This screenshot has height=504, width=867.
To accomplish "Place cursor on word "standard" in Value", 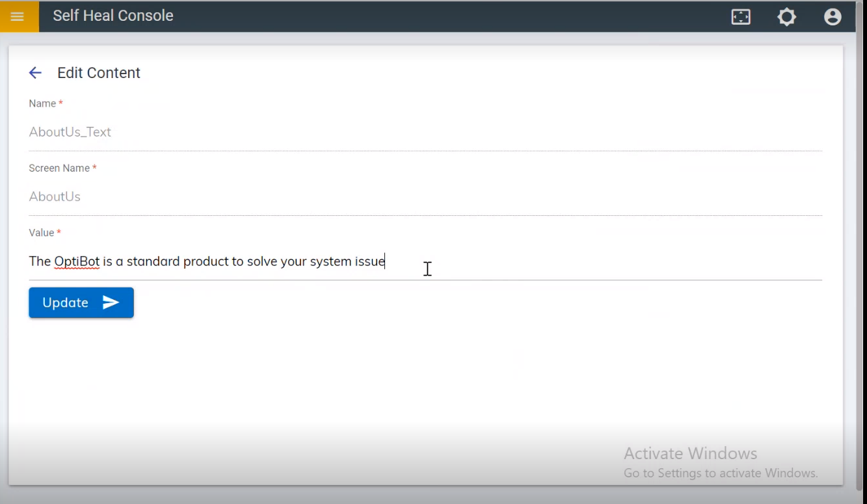I will click(x=153, y=261).
